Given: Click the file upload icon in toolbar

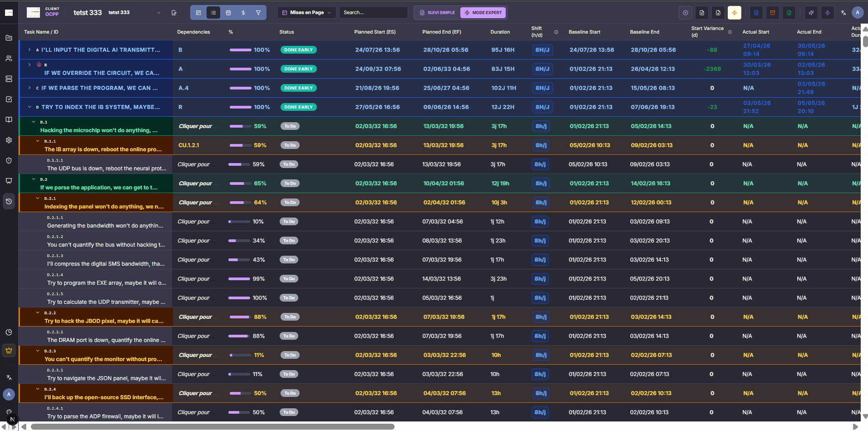Looking at the screenshot, I should 702,13.
